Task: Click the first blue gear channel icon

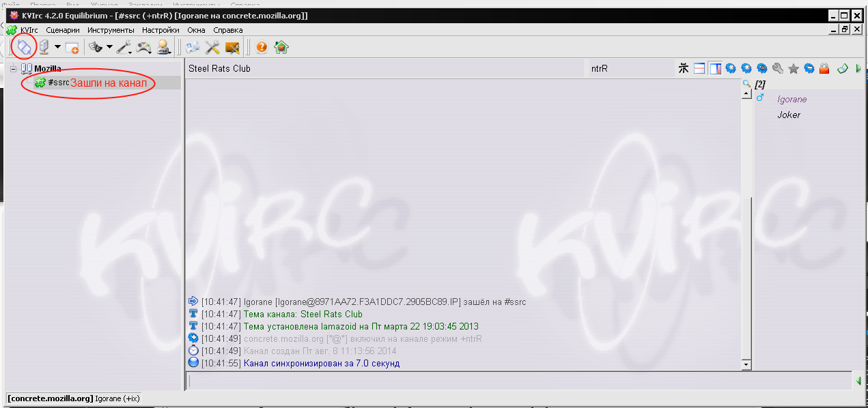Action: [x=731, y=68]
